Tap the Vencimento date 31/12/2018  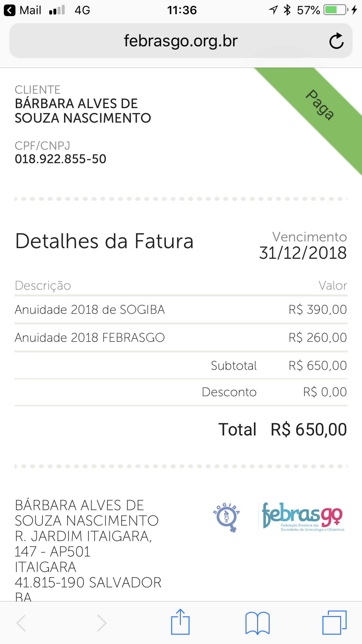[x=303, y=253]
